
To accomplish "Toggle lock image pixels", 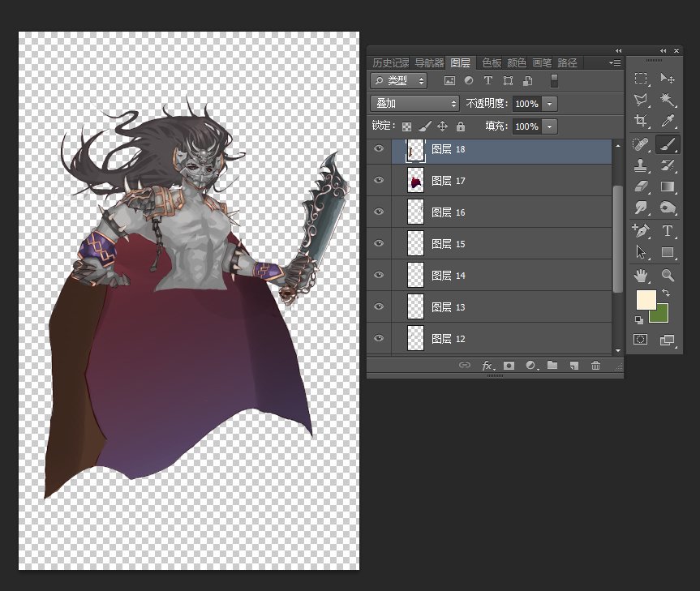I will point(424,126).
